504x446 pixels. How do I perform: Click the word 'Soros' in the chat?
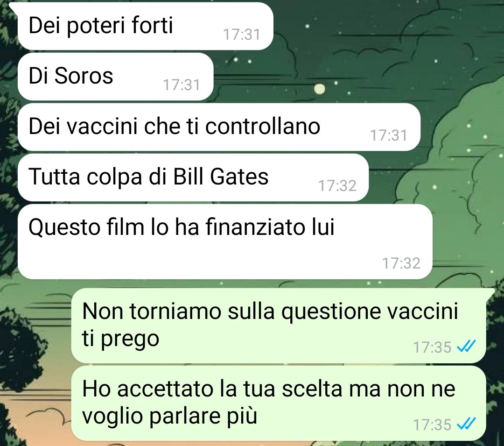tap(84, 76)
